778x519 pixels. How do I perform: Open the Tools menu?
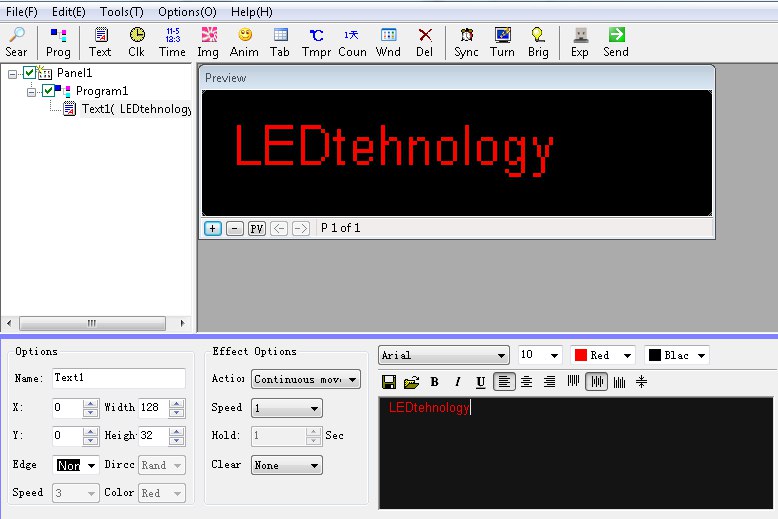(x=121, y=12)
